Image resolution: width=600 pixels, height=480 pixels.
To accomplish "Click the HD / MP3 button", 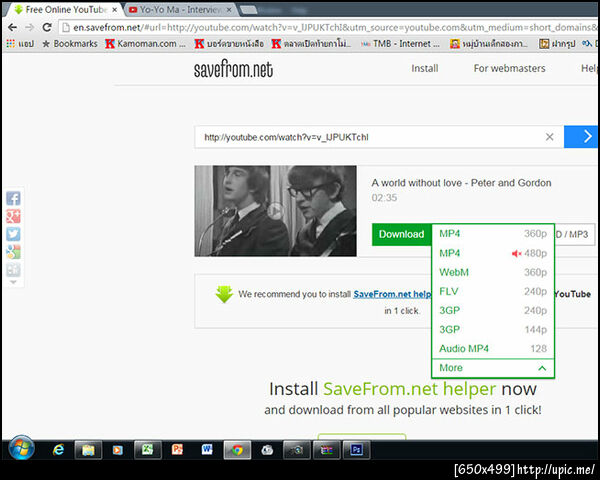I will (x=574, y=234).
